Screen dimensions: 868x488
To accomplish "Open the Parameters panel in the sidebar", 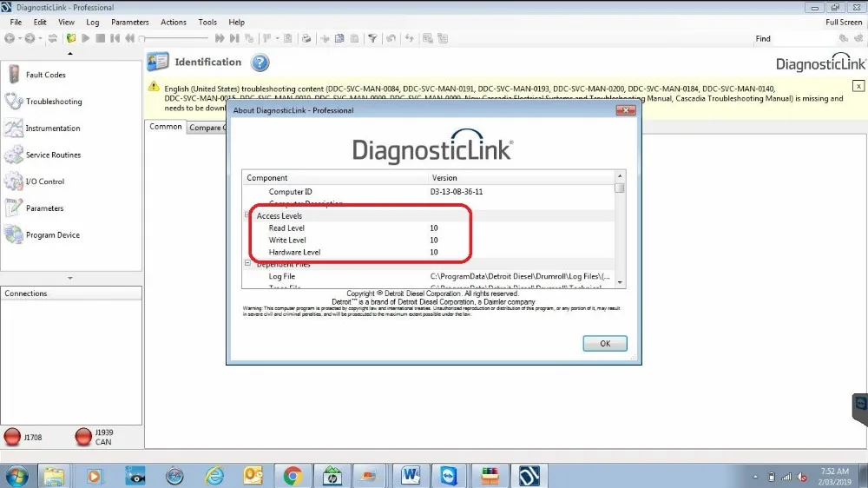I will click(35, 208).
